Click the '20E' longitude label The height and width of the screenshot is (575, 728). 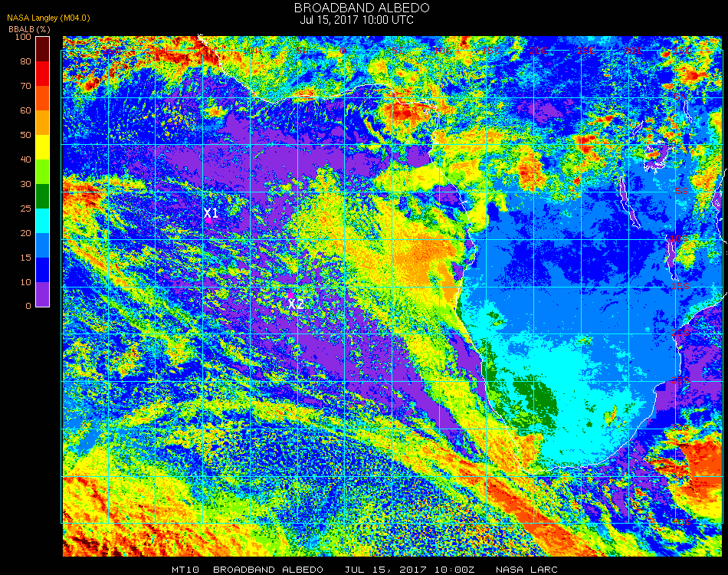coord(538,50)
